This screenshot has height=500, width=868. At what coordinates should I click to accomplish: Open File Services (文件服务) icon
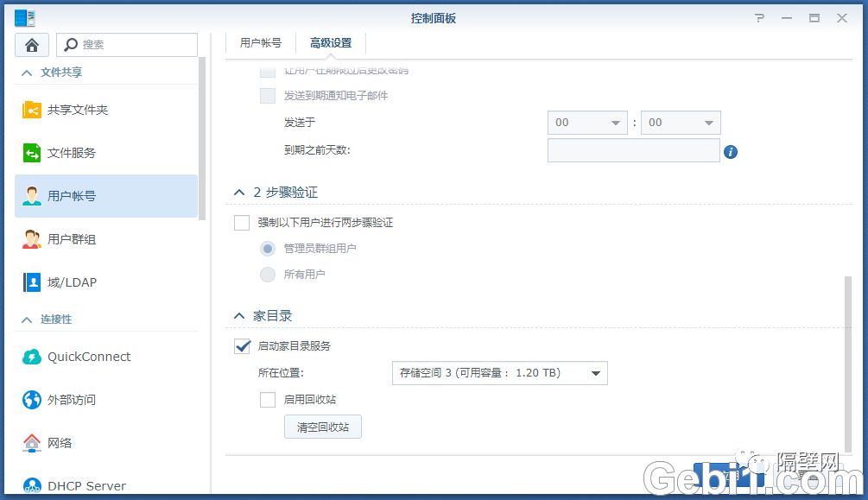click(x=32, y=153)
